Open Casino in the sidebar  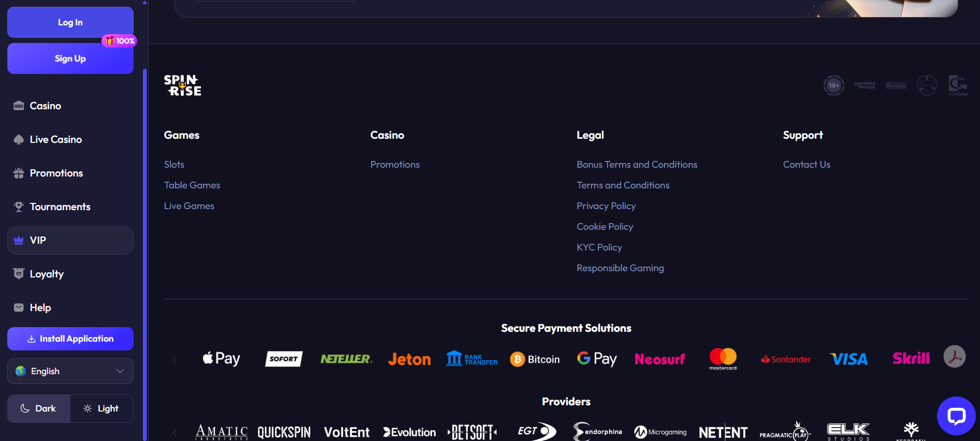70,106
